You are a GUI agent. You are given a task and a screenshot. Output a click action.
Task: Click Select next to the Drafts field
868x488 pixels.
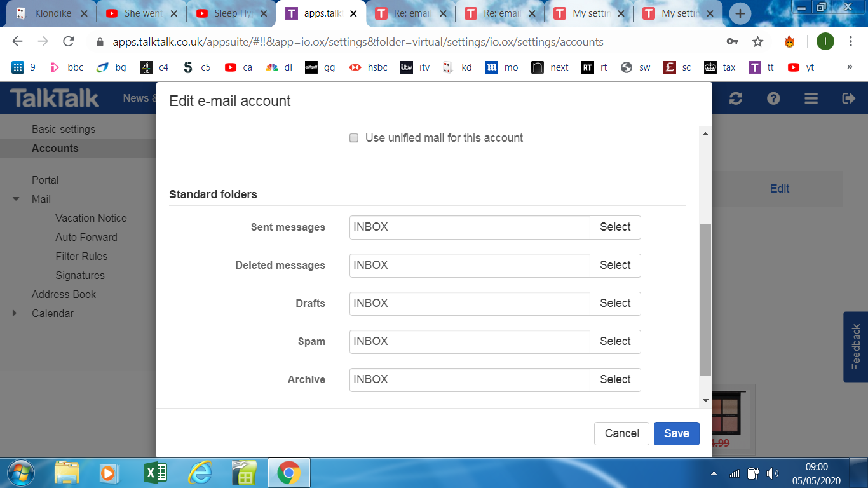pos(614,303)
